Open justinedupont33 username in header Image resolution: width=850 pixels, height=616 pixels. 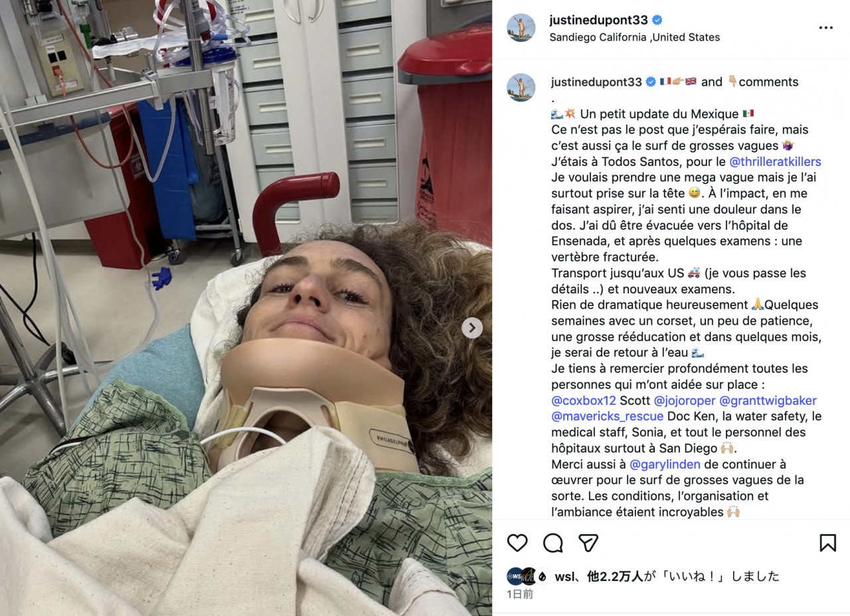(x=598, y=20)
